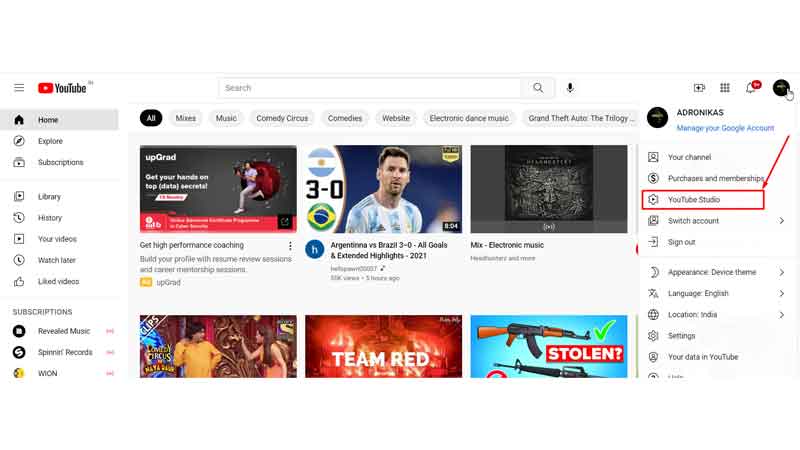This screenshot has width=800, height=450.
Task: Click Argentina vs Brazil 3-0 video title
Action: (x=389, y=251)
